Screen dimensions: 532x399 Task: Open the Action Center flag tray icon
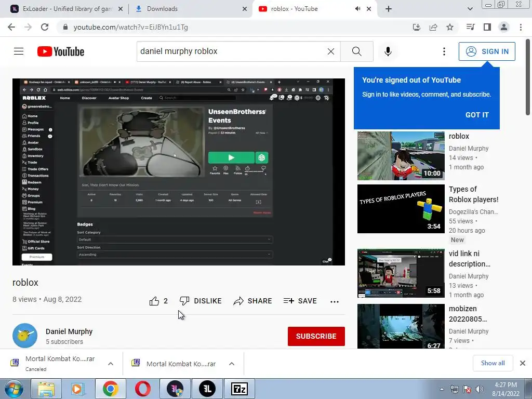pos(467,389)
